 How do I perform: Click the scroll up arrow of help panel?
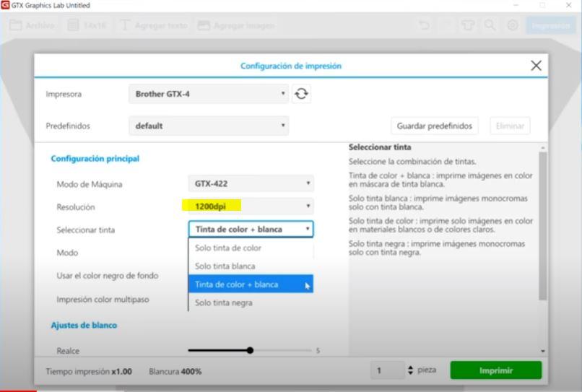click(543, 148)
